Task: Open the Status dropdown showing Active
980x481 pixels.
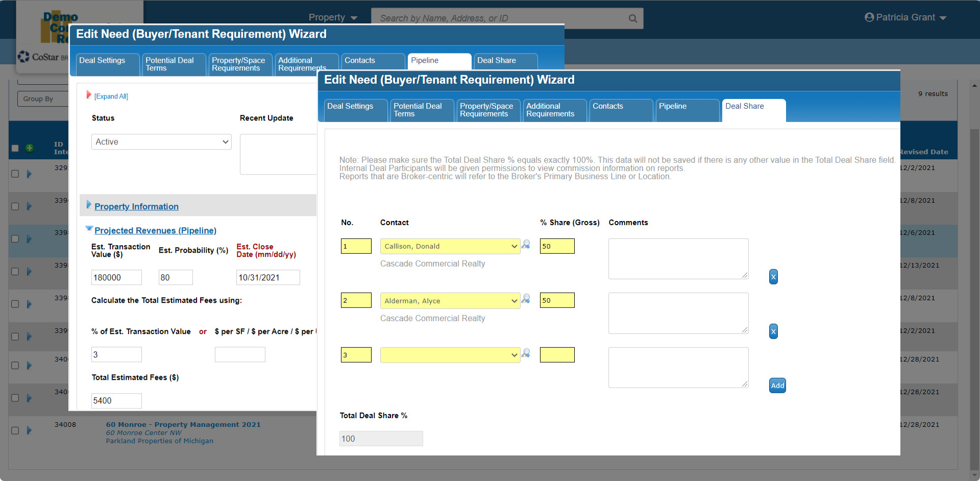Action: [161, 142]
